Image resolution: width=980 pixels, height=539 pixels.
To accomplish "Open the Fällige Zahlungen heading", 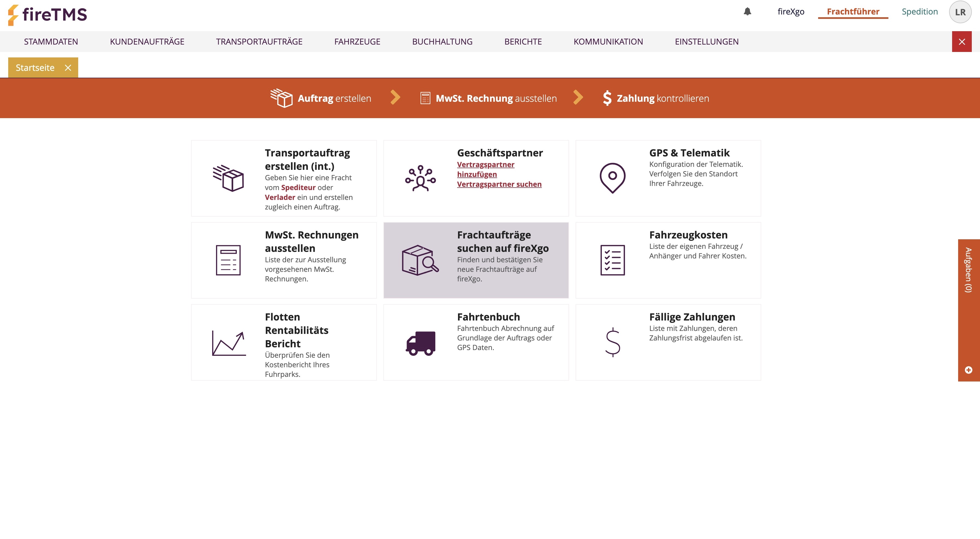I will coord(692,317).
